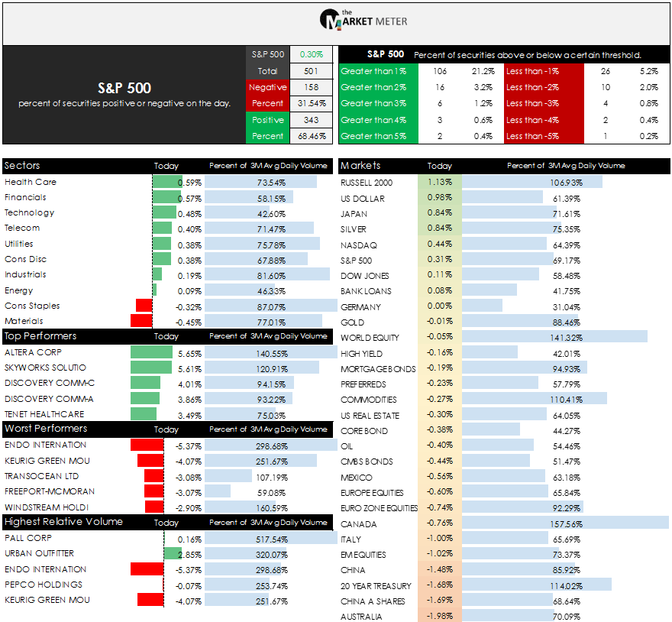Viewport: 672px width, 622px height.
Task: Click BANK LOANS market label
Action: pos(366,291)
